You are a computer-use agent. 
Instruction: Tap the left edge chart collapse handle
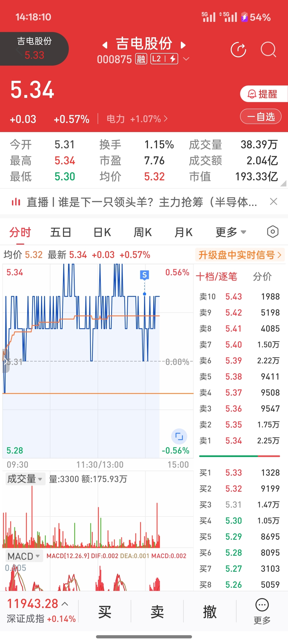[6, 361]
